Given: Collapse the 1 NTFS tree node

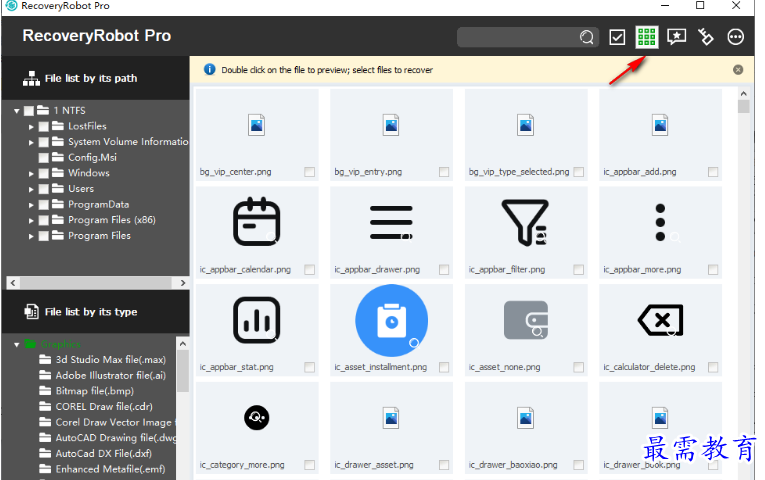Looking at the screenshot, I should (17, 111).
